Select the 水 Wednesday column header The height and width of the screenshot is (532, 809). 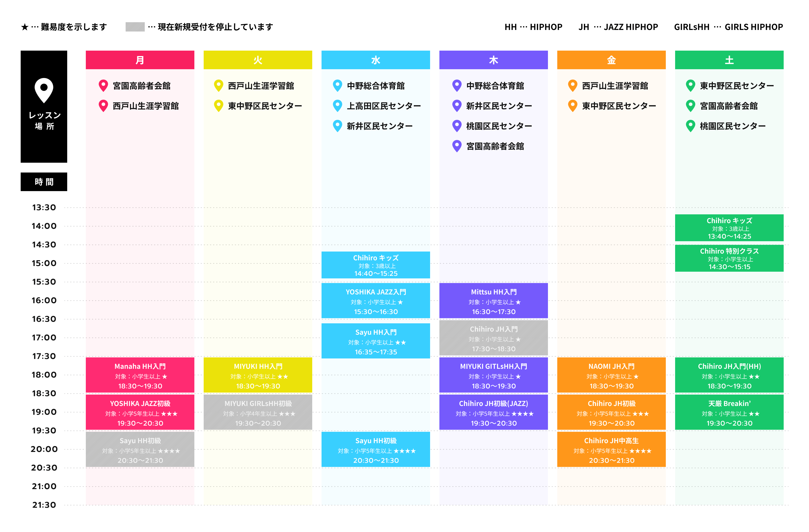pos(376,60)
